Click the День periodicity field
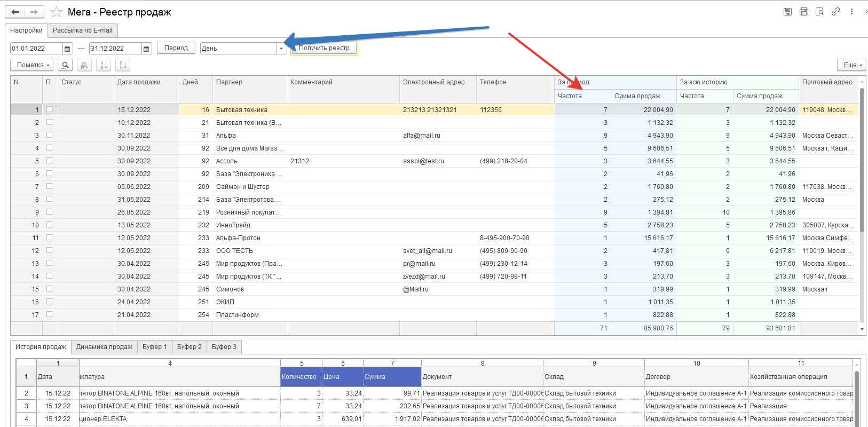This screenshot has height=427, width=868. point(239,49)
